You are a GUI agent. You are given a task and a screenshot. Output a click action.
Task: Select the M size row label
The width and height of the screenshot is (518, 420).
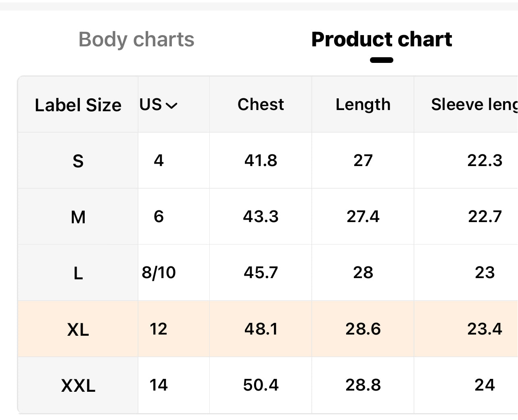click(x=78, y=217)
